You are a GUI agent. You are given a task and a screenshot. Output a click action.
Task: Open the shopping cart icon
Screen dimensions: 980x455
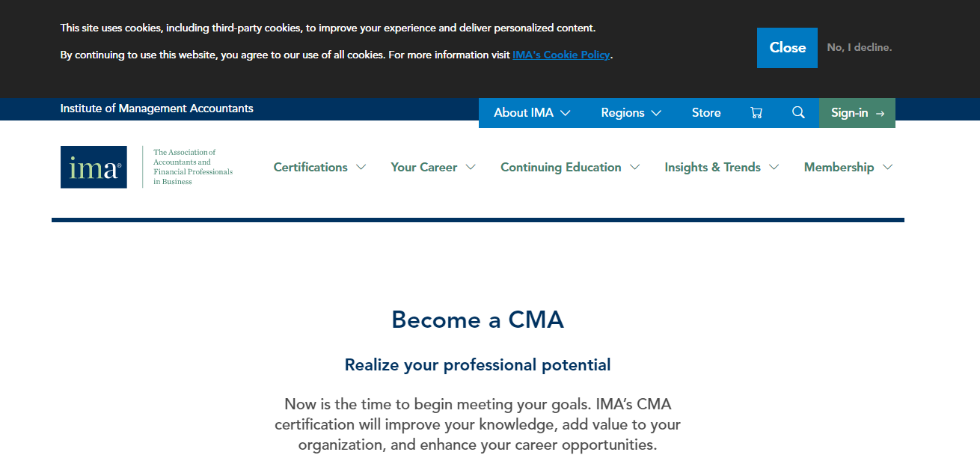pyautogui.click(x=756, y=113)
